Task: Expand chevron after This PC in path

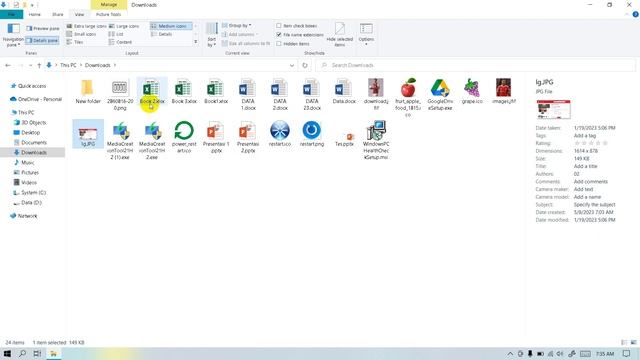Action: (x=81, y=65)
